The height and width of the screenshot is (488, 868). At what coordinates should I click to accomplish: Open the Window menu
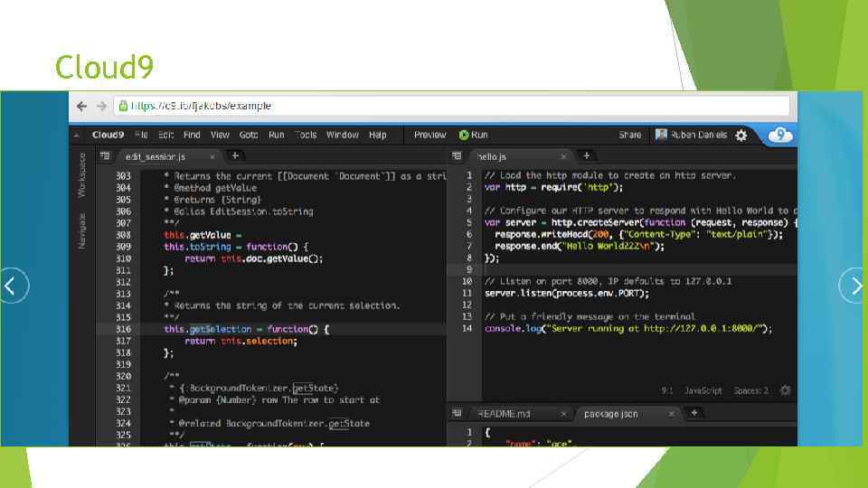tap(342, 135)
